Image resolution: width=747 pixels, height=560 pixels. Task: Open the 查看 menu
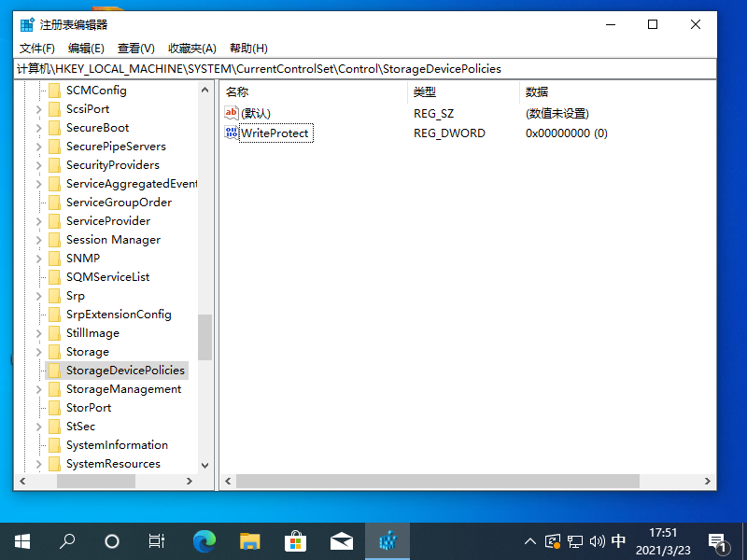click(x=134, y=48)
